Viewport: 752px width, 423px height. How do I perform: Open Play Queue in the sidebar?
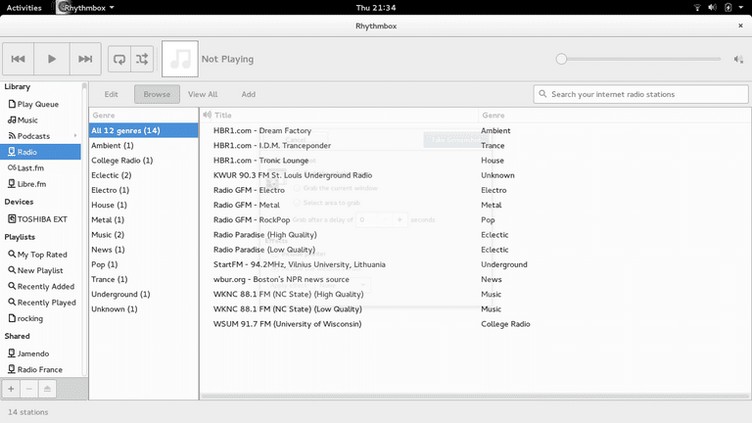[40, 104]
